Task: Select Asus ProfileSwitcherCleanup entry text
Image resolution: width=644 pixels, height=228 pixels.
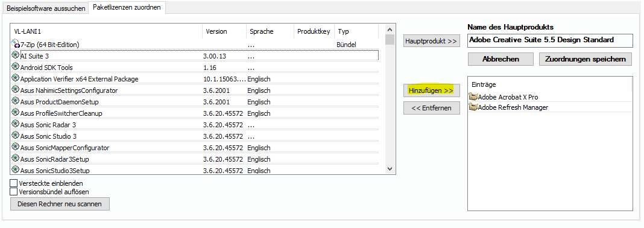Action: 61,113
